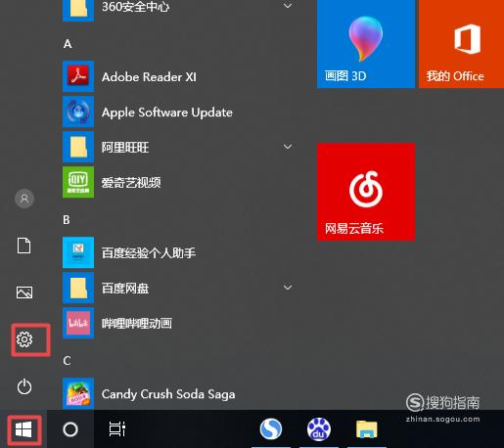Open Settings gear icon in Start sidebar

point(24,339)
